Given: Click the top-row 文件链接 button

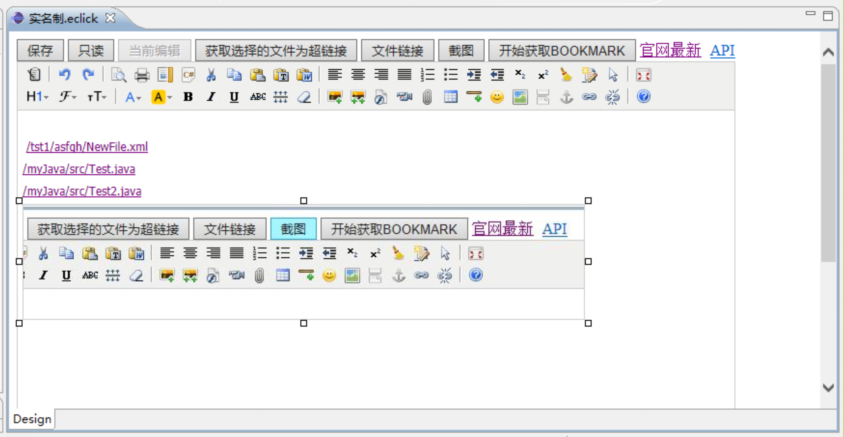Looking at the screenshot, I should pyautogui.click(x=398, y=51).
